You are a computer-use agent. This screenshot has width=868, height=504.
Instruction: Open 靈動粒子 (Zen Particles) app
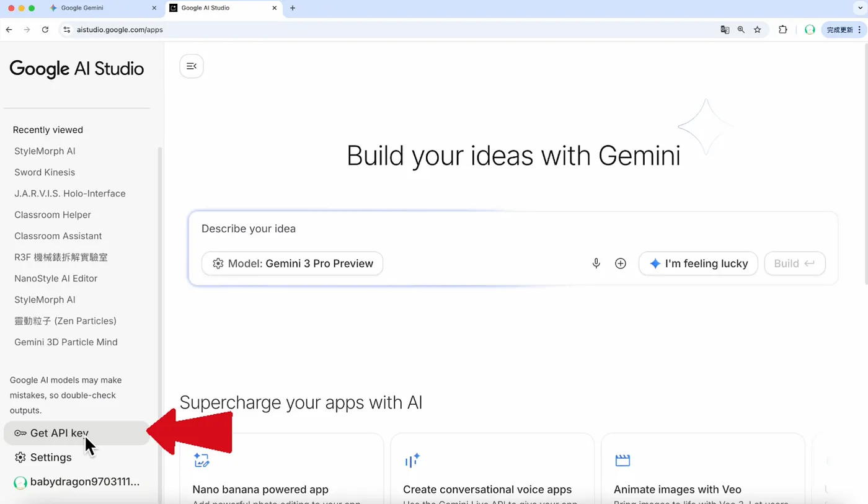coord(65,321)
